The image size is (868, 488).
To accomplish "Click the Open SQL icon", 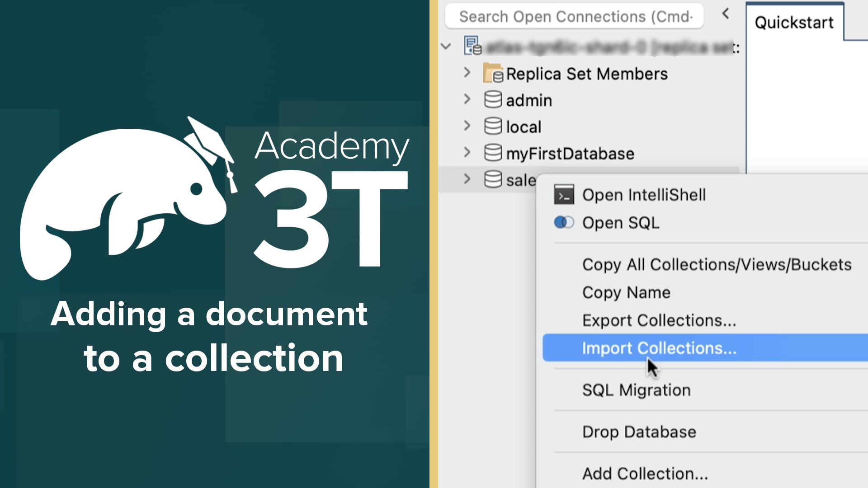I will [x=564, y=222].
